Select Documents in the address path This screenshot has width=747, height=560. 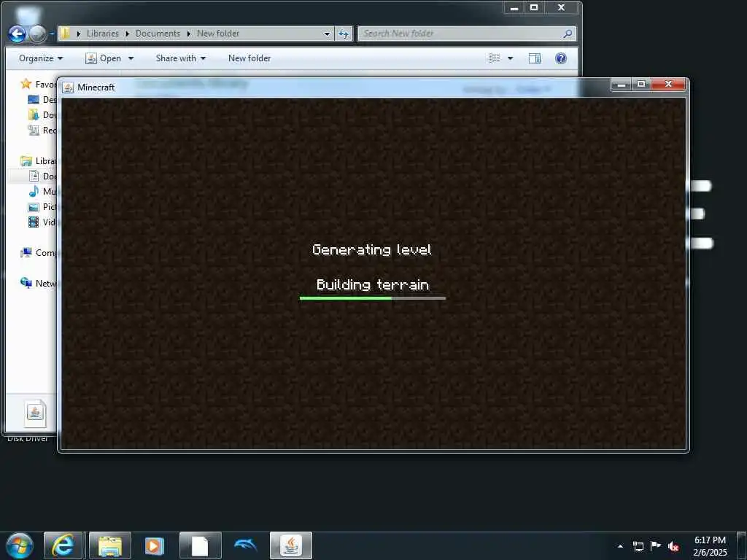(x=158, y=34)
